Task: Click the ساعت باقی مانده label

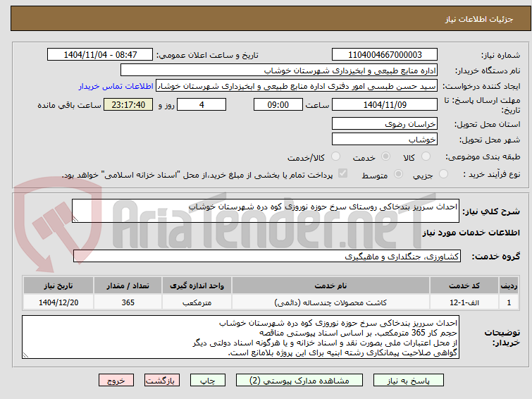Action: (69, 105)
